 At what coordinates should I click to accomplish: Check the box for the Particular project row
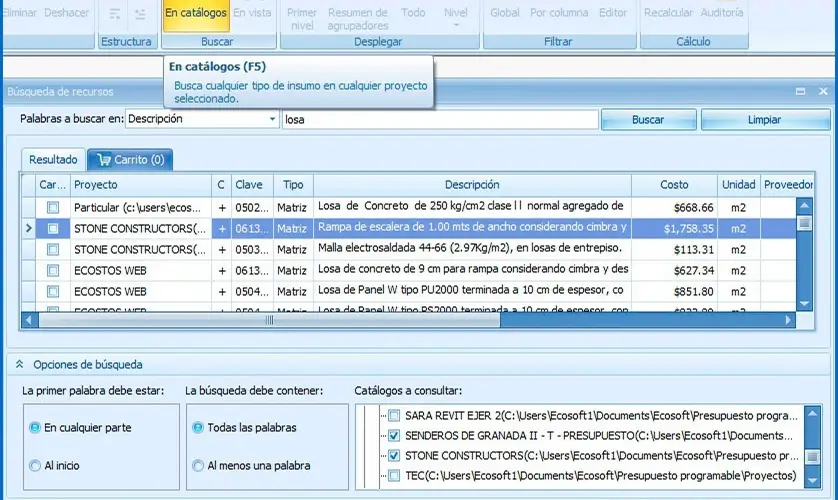(53, 208)
